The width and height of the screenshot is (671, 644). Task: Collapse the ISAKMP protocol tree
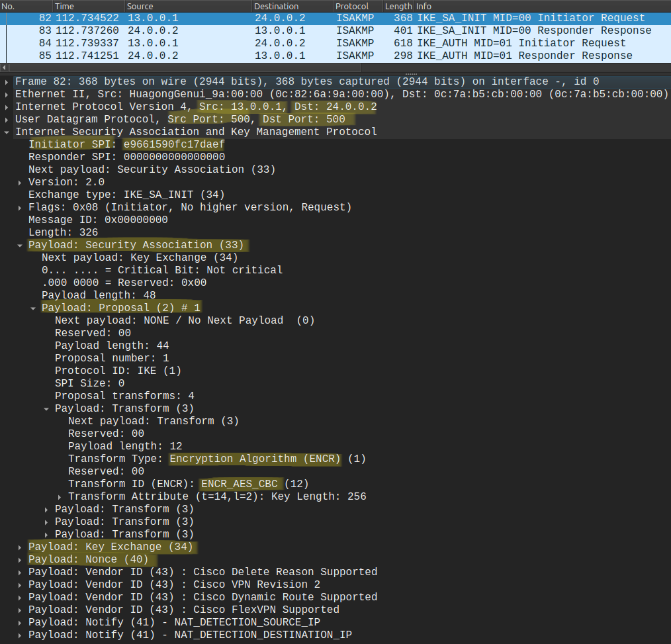(x=7, y=132)
